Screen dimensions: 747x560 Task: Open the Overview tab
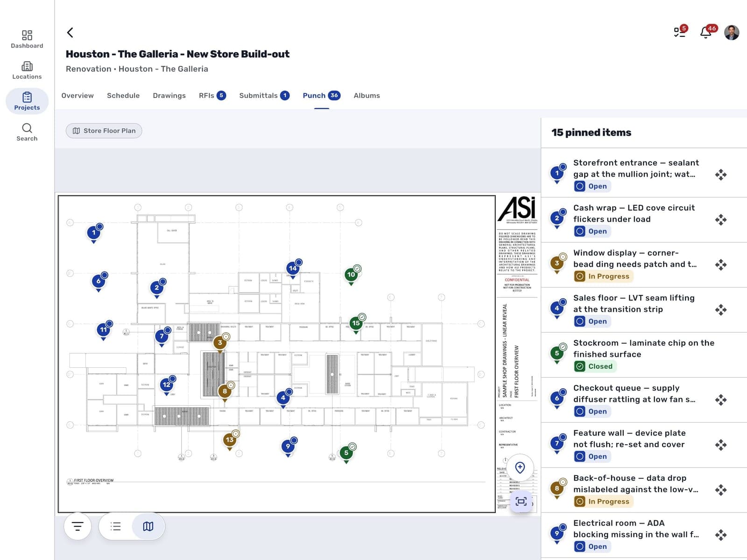click(x=78, y=96)
